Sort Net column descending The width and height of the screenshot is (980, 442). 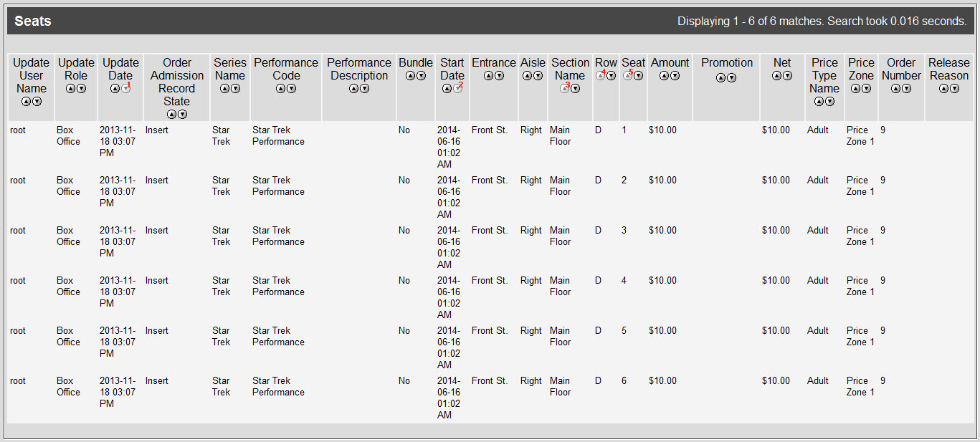tap(787, 76)
